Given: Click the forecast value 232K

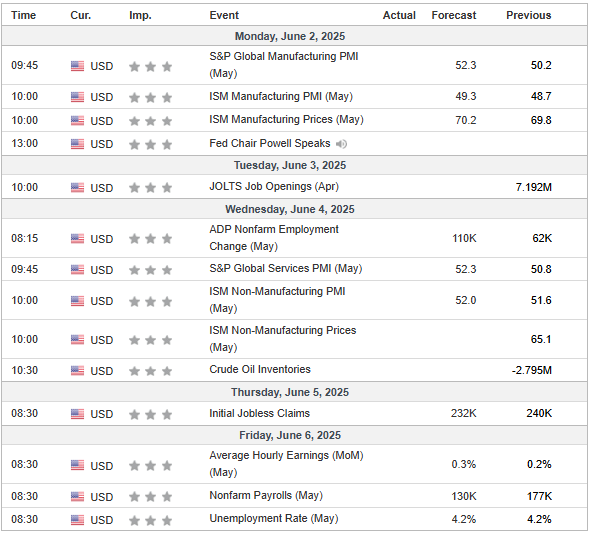Looking at the screenshot, I should pos(463,413).
